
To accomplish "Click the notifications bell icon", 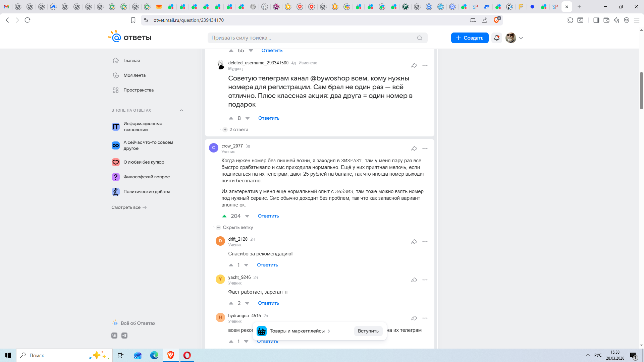I will pyautogui.click(x=497, y=38).
